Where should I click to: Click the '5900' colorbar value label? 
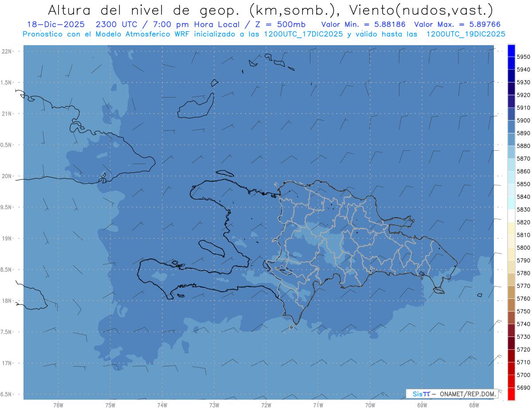pos(523,120)
